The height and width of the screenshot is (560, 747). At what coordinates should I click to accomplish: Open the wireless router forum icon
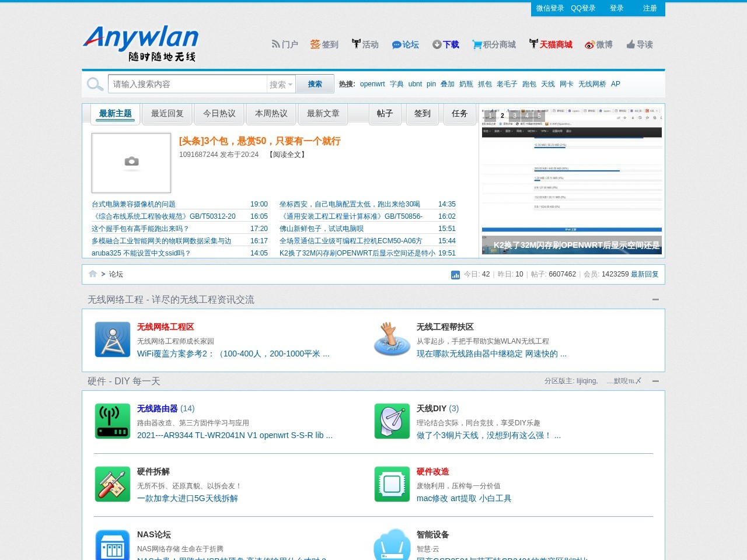coord(113,421)
